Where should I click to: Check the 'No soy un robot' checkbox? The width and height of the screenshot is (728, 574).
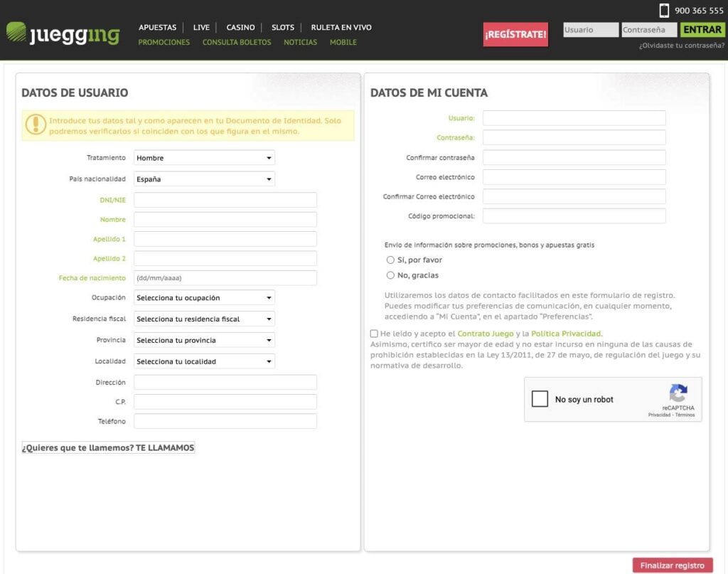coord(540,399)
